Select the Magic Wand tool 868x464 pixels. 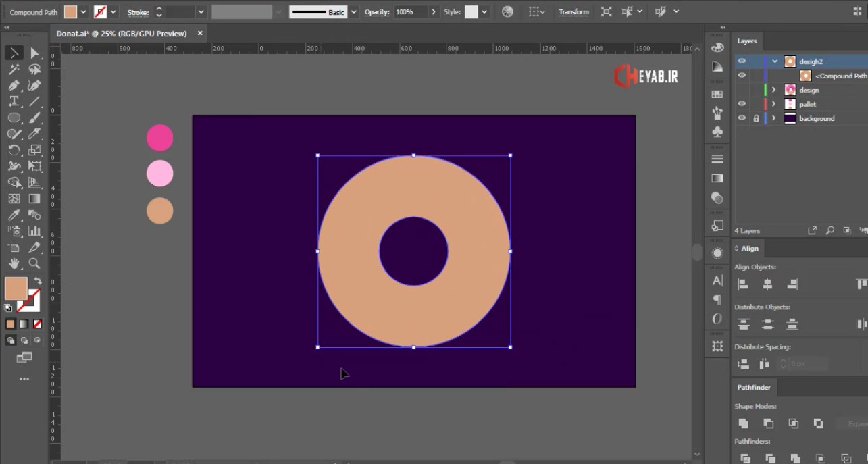[14, 70]
